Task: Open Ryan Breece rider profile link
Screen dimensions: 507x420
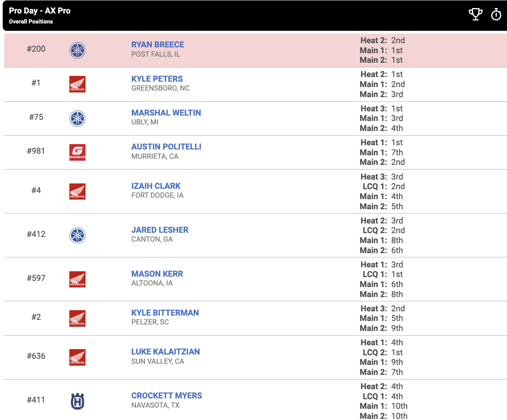Action: click(x=158, y=45)
